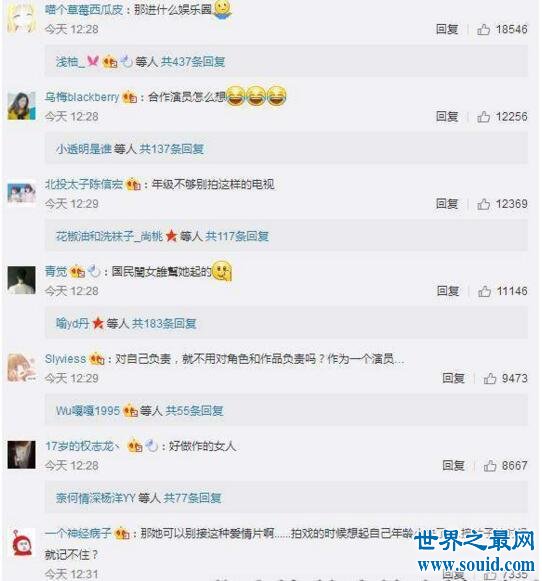
Task: Expand the 共183条回复 thread
Action: coord(164,323)
